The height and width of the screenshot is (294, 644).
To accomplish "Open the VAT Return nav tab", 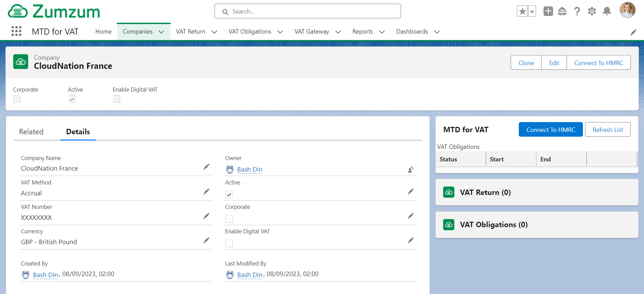I will coord(191,32).
